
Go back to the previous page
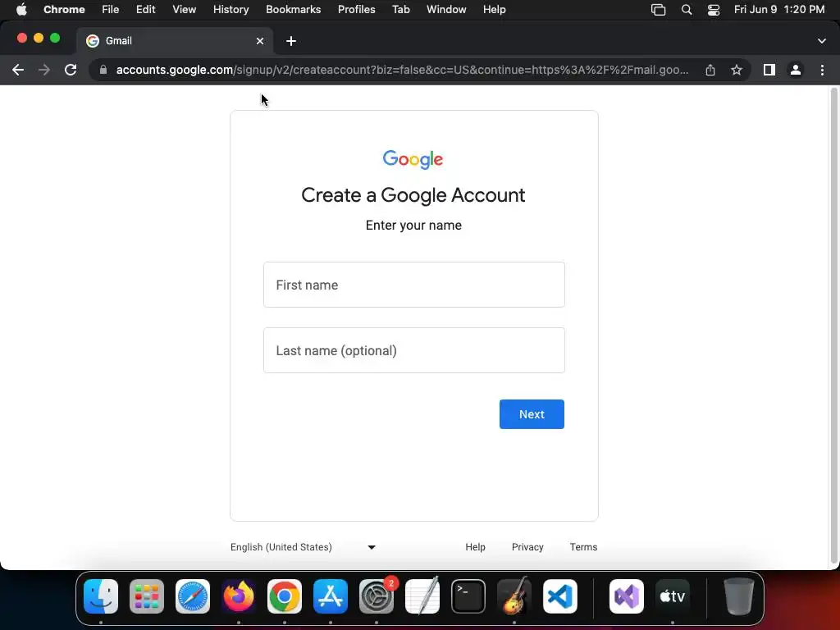18,70
